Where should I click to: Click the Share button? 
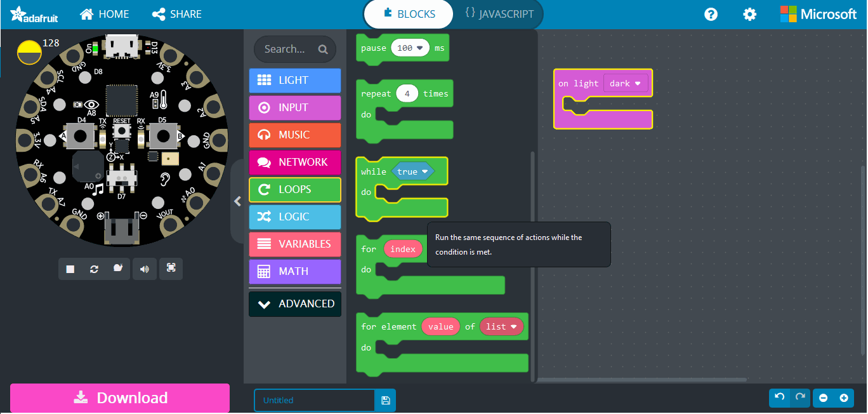[177, 14]
